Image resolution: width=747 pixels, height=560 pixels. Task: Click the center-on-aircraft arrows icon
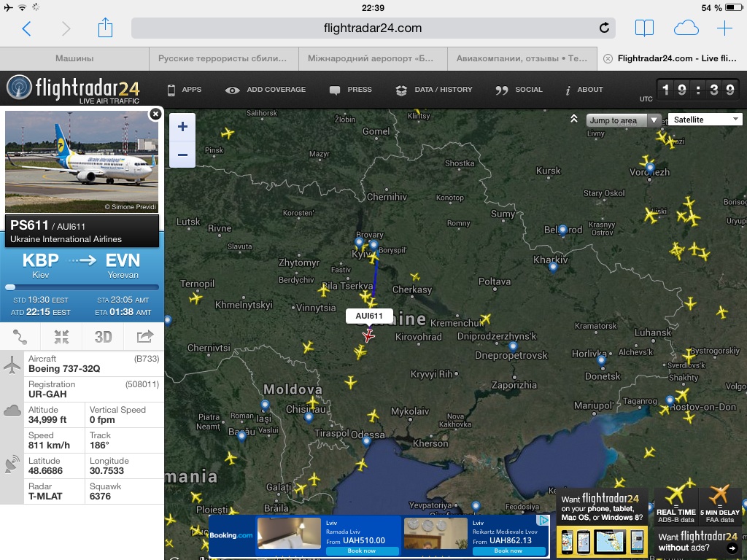click(x=61, y=336)
